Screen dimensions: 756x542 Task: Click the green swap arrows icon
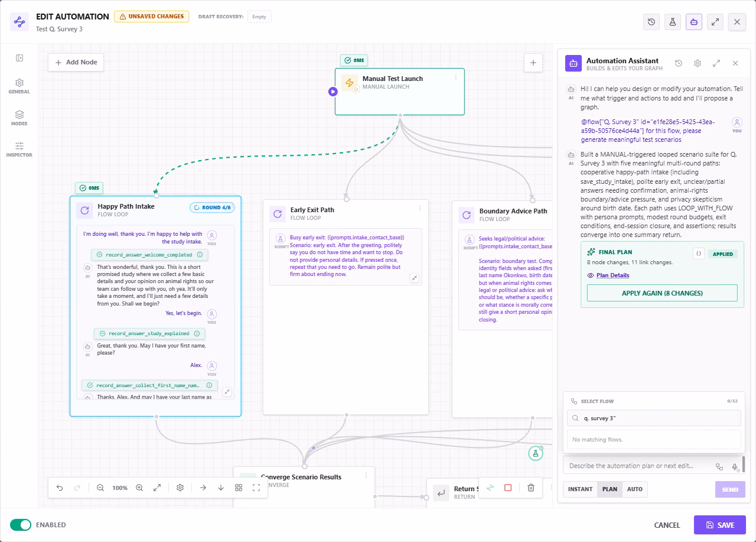point(490,488)
